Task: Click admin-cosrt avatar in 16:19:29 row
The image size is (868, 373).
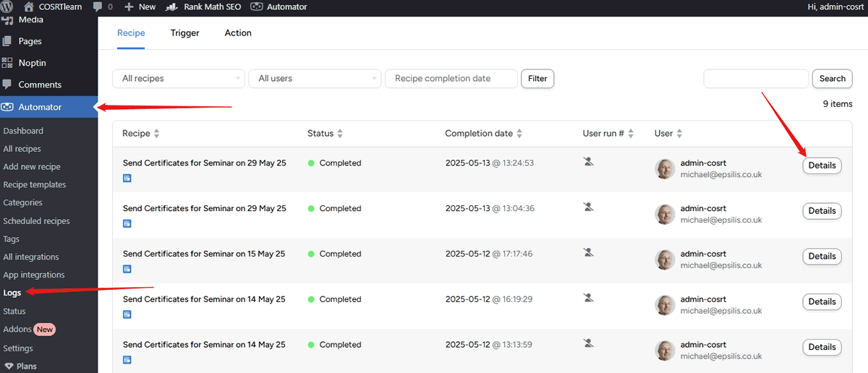Action: click(665, 305)
